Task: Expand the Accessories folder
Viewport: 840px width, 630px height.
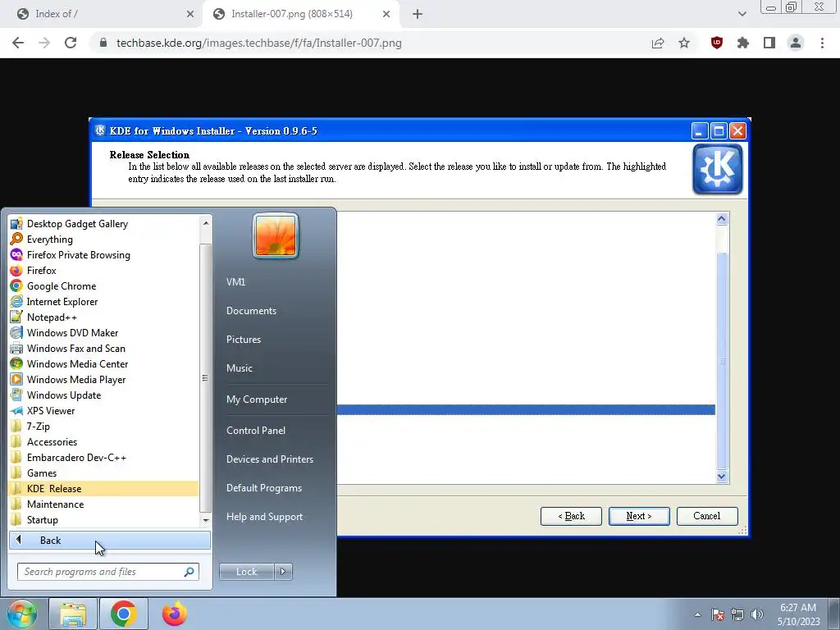Action: click(x=103, y=441)
